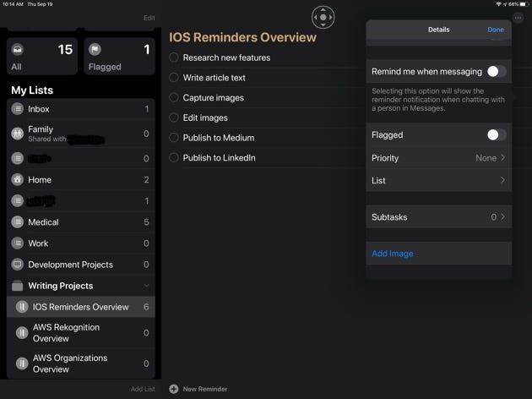Open the All reminders smart list card

[42, 57]
